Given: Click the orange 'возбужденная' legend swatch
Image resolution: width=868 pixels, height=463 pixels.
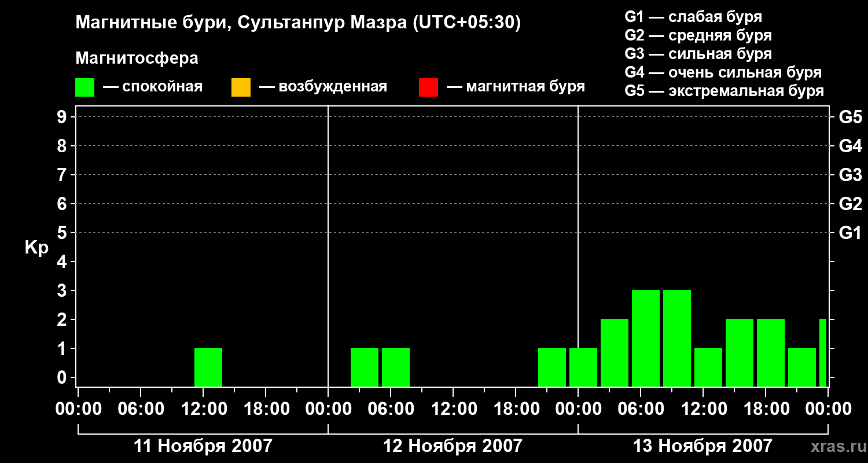Looking at the screenshot, I should (x=241, y=87).
